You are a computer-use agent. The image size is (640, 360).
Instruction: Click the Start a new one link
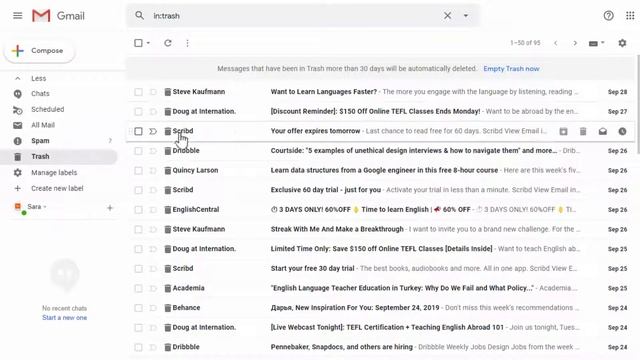coord(64,318)
